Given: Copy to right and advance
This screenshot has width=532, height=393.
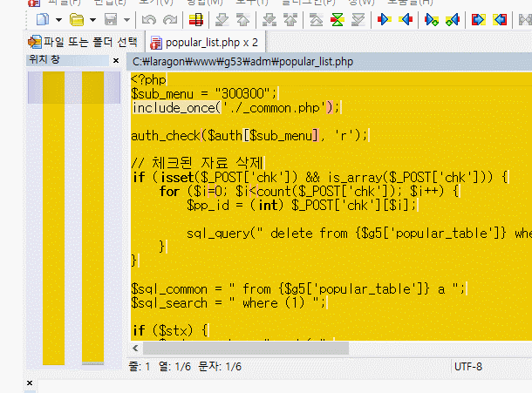Looking at the screenshot, I should click(x=432, y=20).
